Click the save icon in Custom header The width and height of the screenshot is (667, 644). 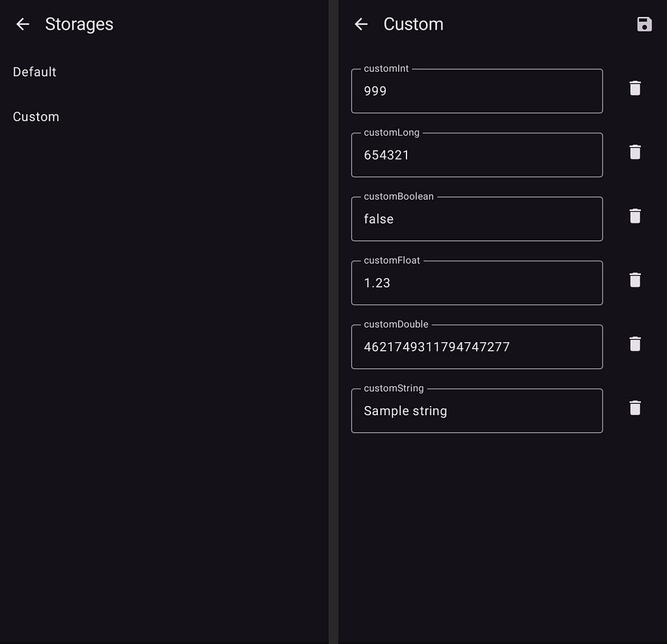(644, 24)
